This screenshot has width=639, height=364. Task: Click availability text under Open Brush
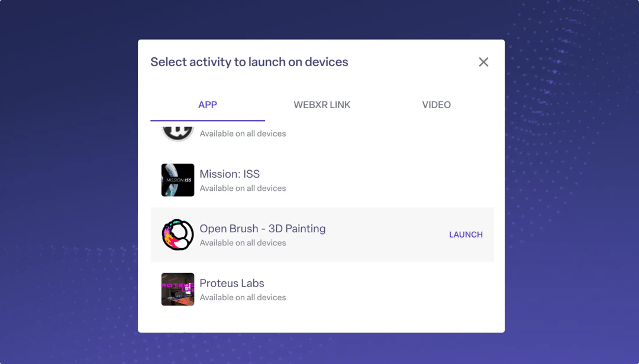coord(243,243)
